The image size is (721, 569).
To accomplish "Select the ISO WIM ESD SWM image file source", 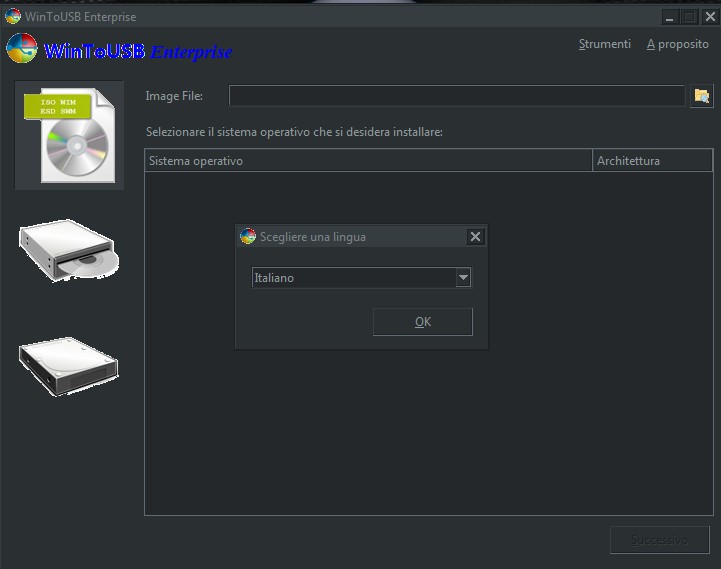I will click(x=69, y=135).
